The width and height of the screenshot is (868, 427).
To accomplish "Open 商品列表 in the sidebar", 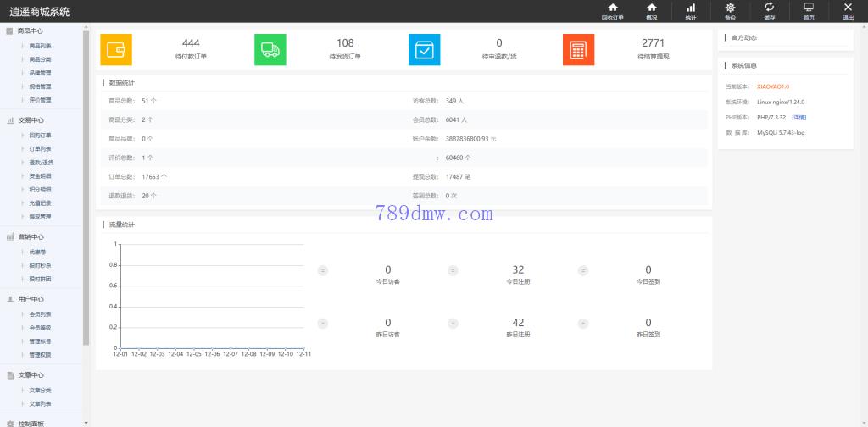I will (x=40, y=45).
